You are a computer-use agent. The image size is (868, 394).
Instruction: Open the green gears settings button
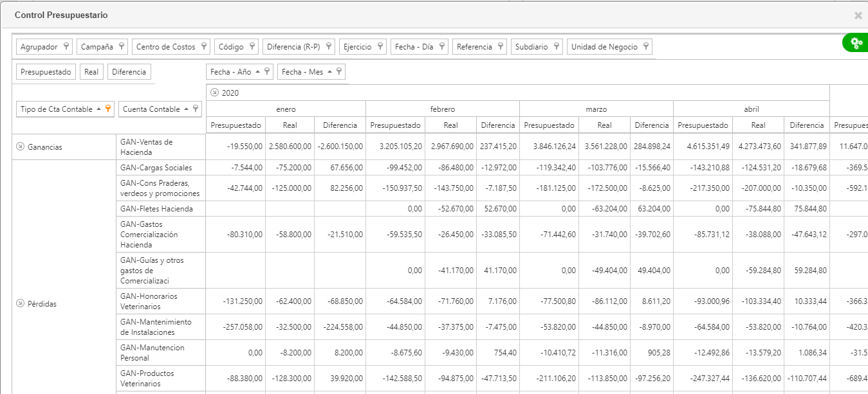coord(856,43)
